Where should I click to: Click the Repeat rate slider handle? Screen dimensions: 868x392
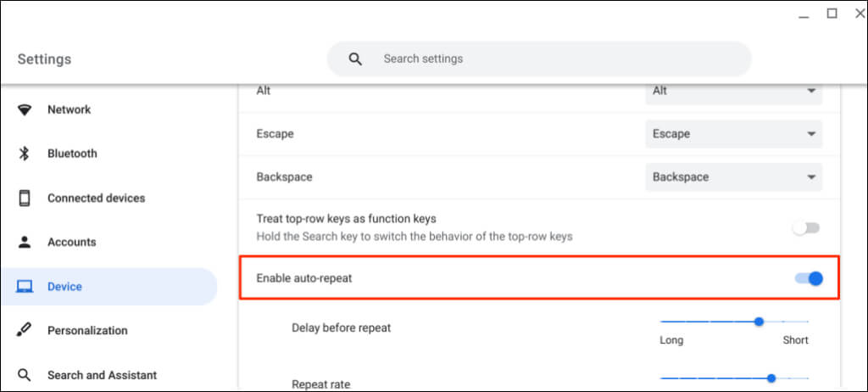click(771, 378)
